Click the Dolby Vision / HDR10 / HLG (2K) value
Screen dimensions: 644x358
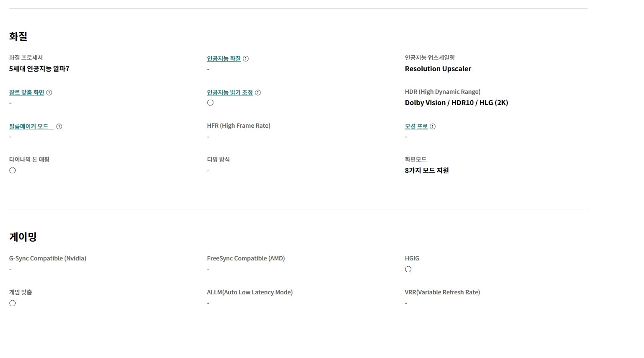tap(456, 103)
